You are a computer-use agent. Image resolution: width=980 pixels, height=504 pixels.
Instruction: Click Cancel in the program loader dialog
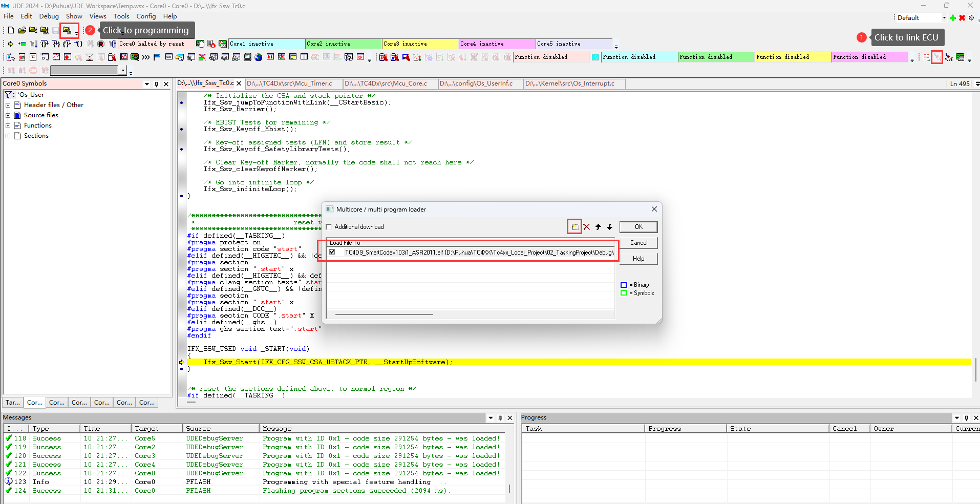[638, 243]
